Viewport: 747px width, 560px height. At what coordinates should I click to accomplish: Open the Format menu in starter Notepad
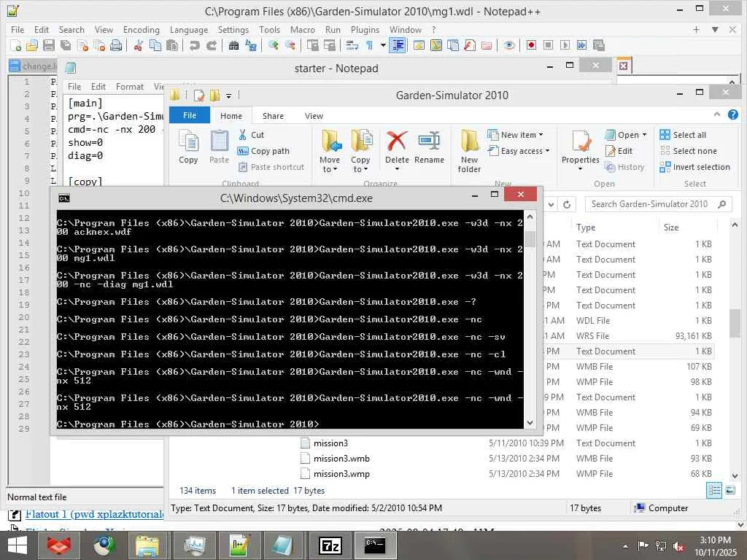pyautogui.click(x=130, y=87)
